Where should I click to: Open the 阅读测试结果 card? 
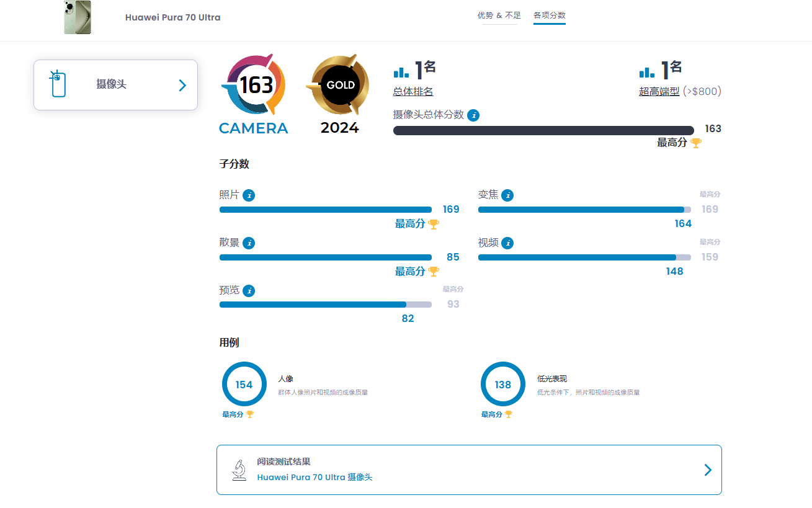click(469, 470)
